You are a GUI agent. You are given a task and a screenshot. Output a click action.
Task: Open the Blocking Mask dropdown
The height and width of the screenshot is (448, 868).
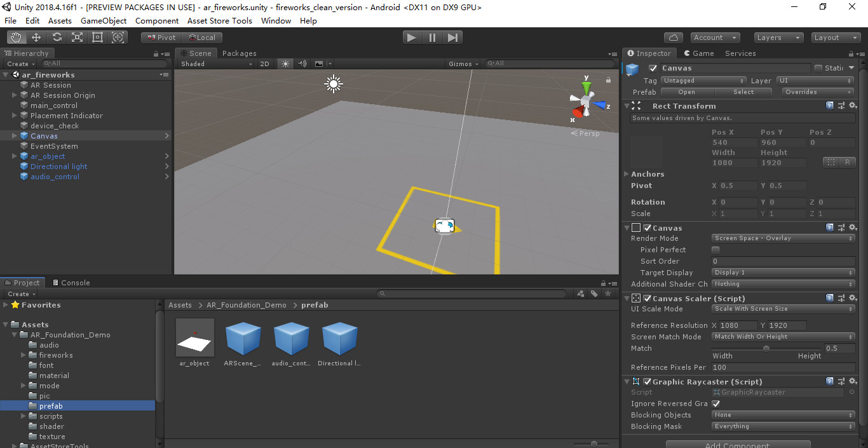[783, 426]
